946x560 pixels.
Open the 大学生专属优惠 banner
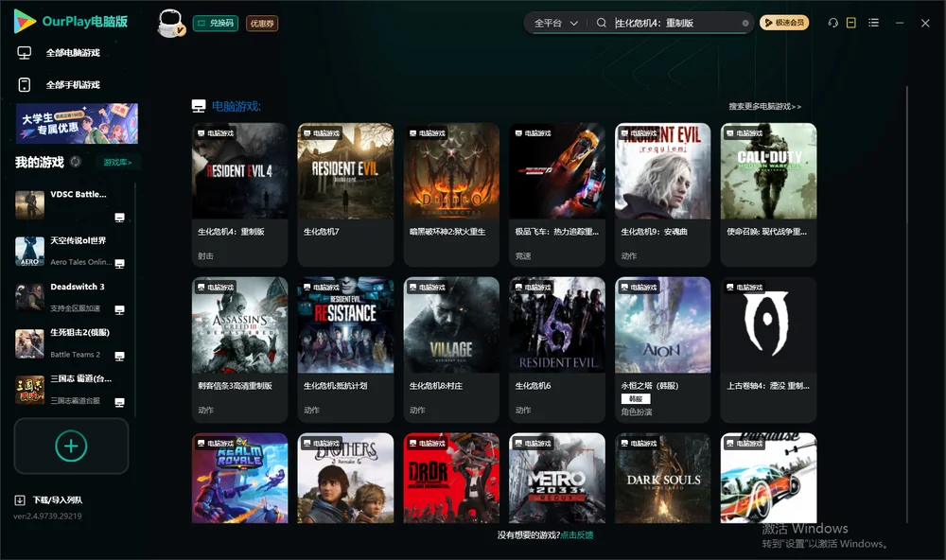pyautogui.click(x=78, y=124)
